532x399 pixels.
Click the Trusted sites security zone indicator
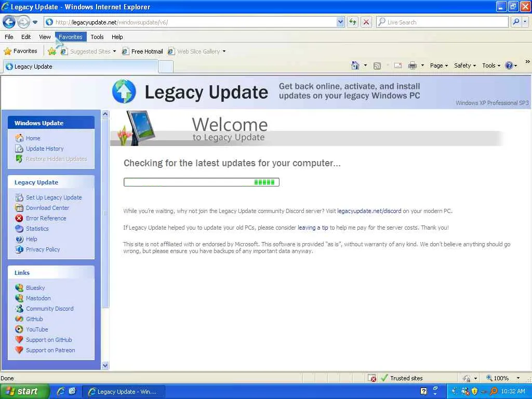pyautogui.click(x=402, y=378)
